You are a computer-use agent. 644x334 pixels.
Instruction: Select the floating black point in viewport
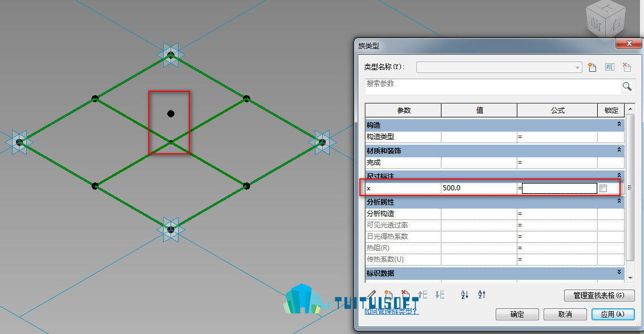pyautogui.click(x=171, y=113)
